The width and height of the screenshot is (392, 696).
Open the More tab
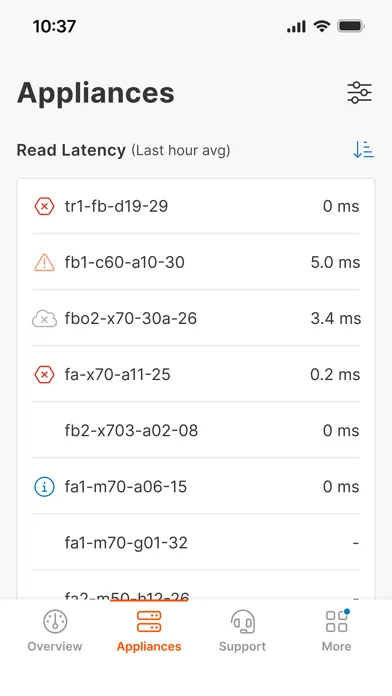337,630
